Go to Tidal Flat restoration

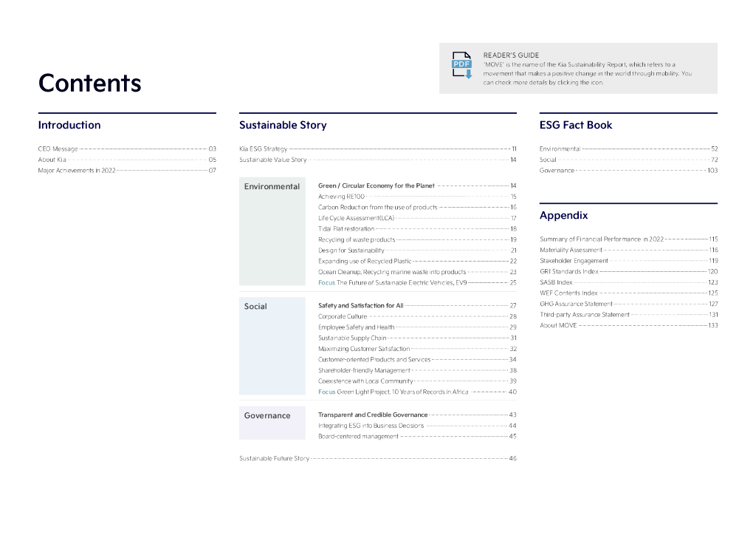click(417, 229)
